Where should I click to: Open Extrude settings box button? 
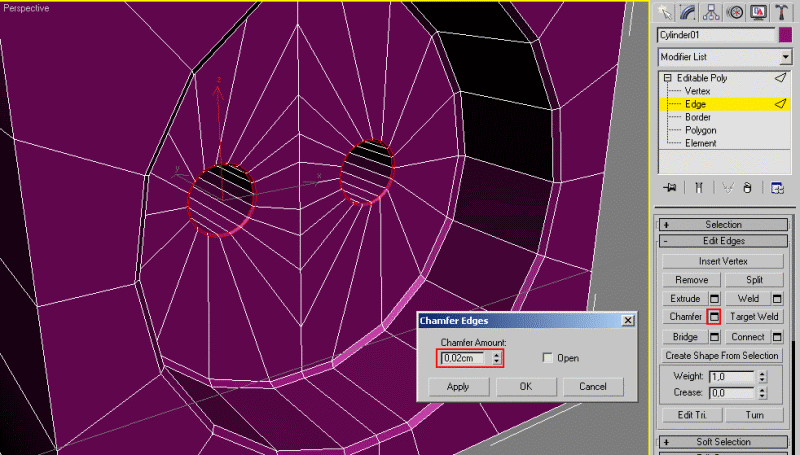pyautogui.click(x=714, y=298)
